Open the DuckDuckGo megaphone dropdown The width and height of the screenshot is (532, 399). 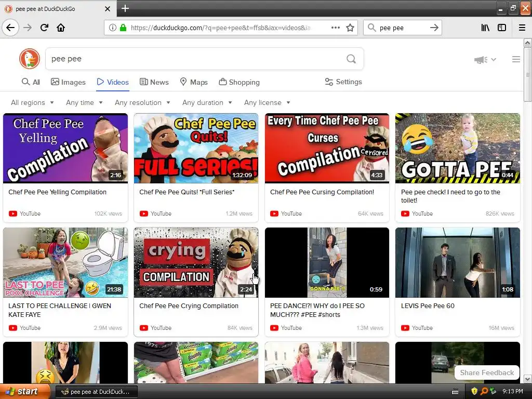click(x=485, y=60)
